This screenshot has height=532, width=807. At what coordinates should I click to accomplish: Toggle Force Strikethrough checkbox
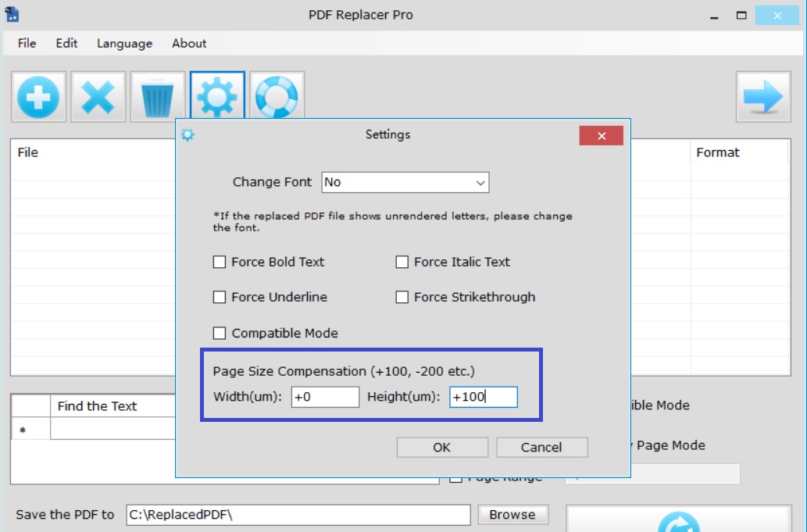pyautogui.click(x=402, y=298)
